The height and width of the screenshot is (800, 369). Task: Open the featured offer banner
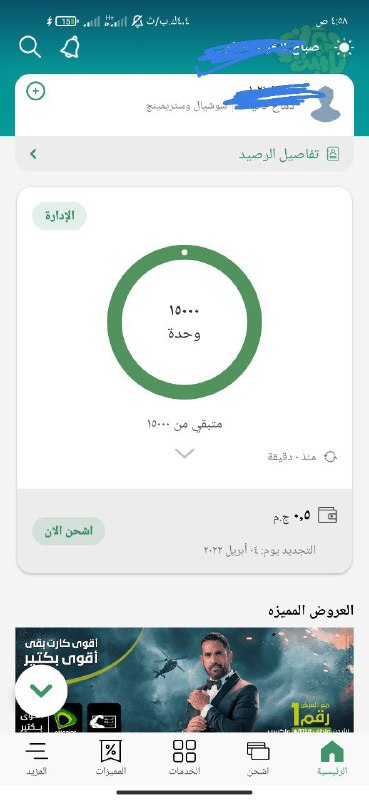point(184,680)
